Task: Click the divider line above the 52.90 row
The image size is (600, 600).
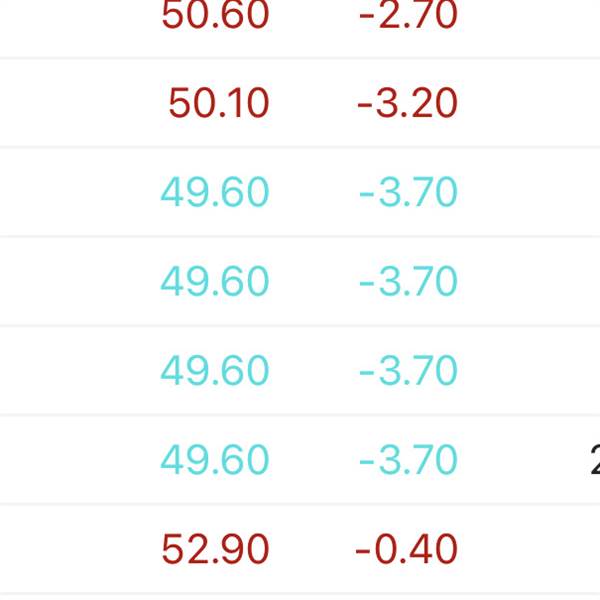Action: 300,504
